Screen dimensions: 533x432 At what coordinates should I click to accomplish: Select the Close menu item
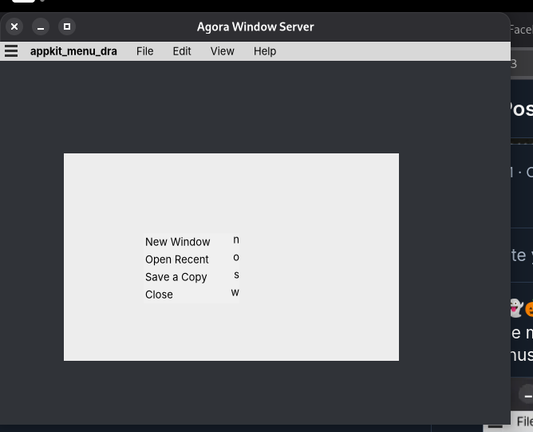192,294
